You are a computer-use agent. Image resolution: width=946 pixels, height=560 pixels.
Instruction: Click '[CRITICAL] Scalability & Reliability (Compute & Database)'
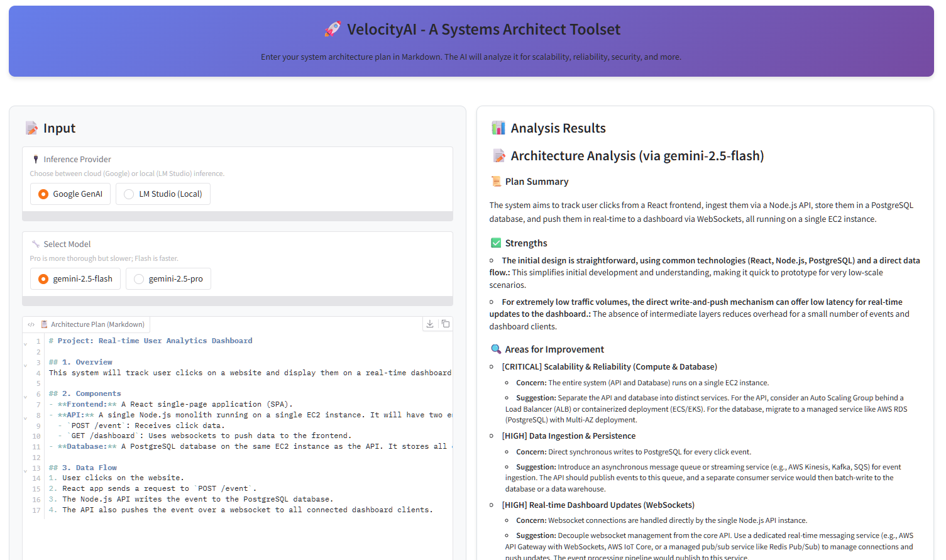coord(609,367)
